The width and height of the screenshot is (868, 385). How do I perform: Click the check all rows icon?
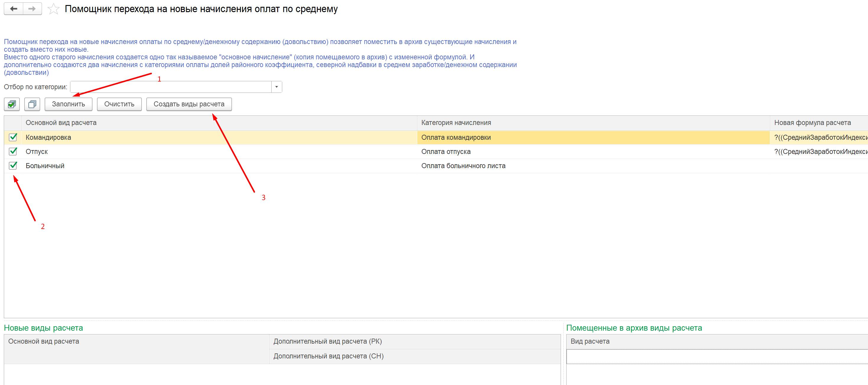coord(12,104)
